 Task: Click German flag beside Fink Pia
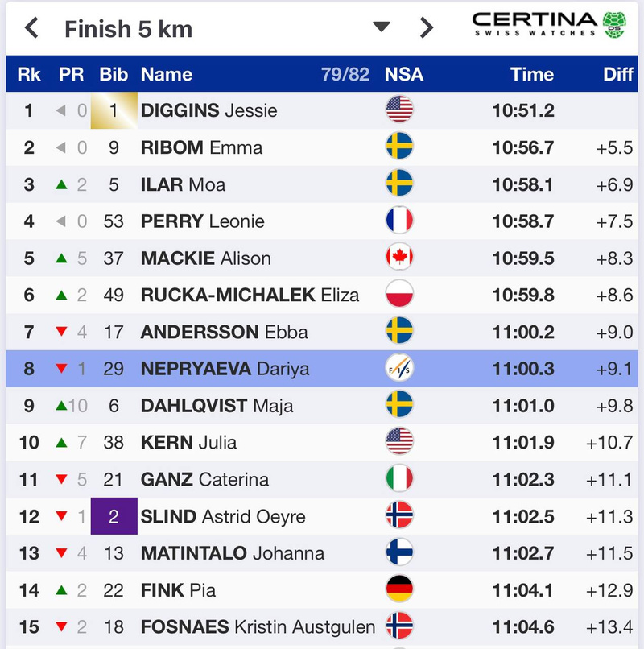[x=399, y=590]
